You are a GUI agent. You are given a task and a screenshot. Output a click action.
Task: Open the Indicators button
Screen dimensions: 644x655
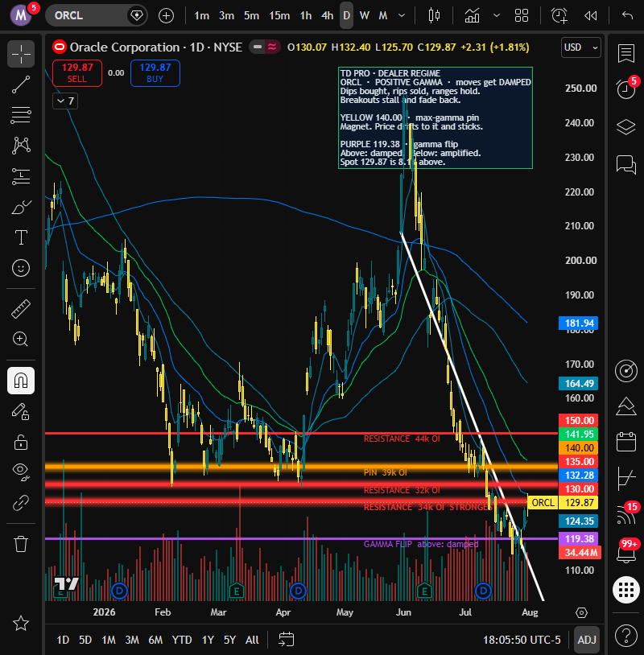pos(473,15)
